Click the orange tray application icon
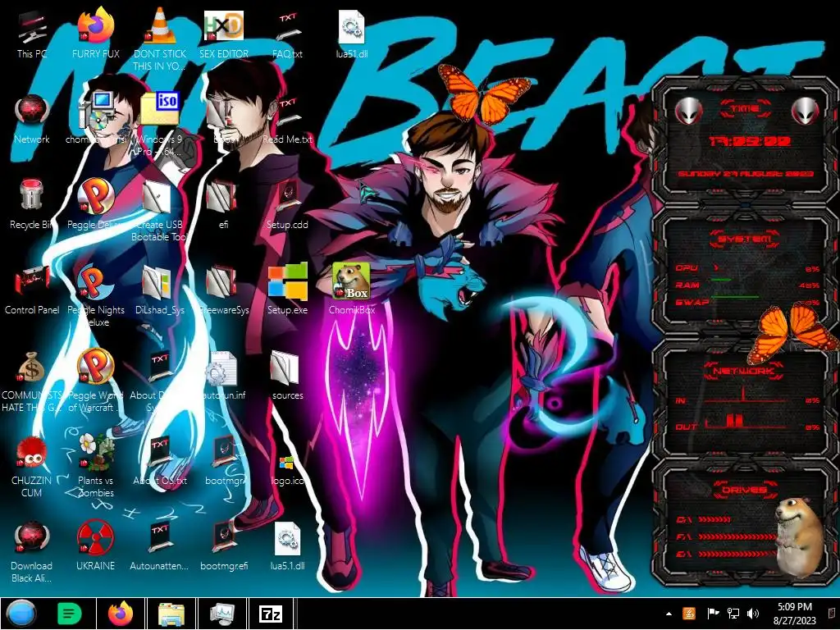Screen dimensions: 840x630 click(x=689, y=614)
